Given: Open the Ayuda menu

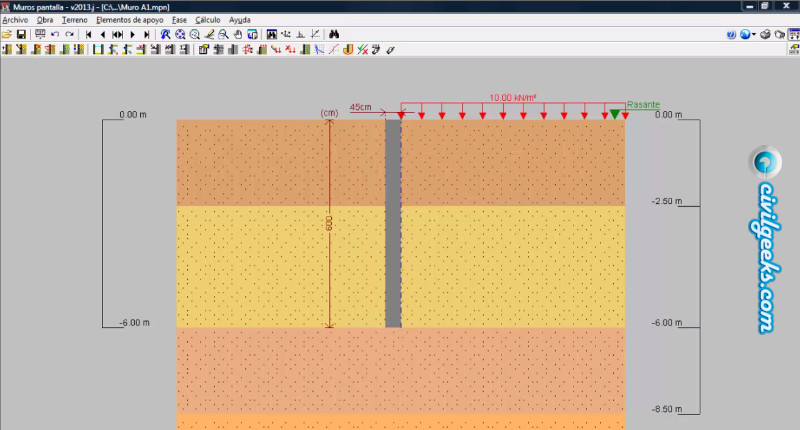Looking at the screenshot, I should tap(240, 20).
